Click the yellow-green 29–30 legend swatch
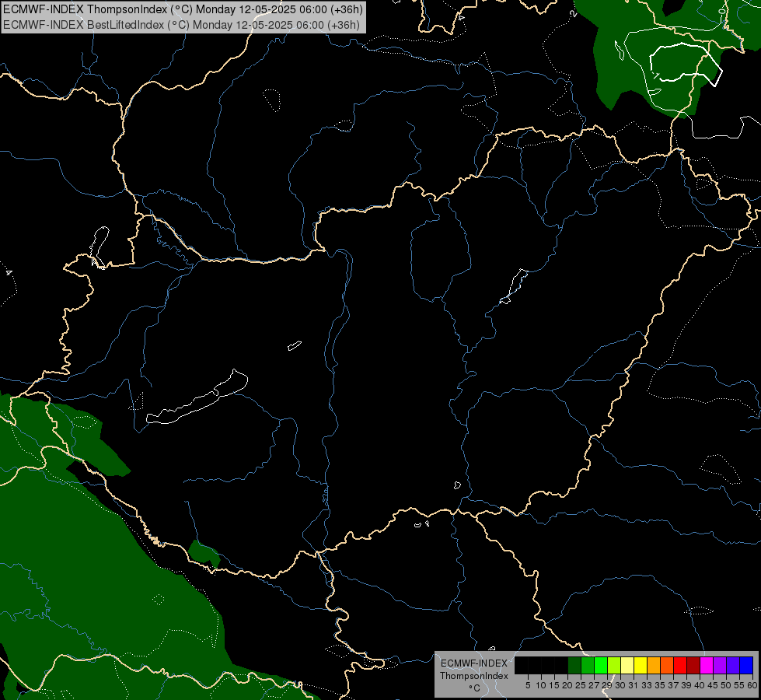761x700 pixels. pos(614,665)
